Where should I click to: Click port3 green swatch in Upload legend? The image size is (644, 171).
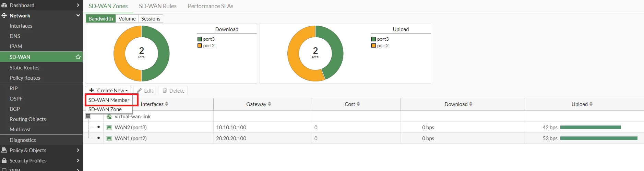(x=373, y=39)
